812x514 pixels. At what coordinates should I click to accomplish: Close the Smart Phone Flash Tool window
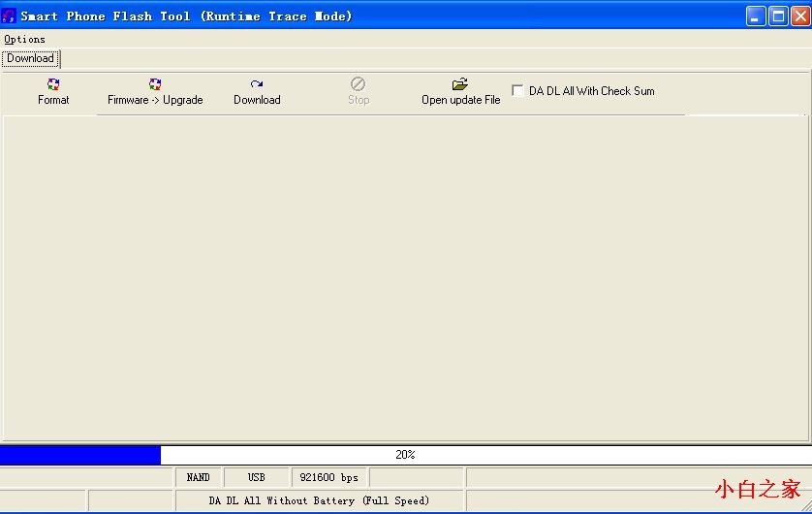click(800, 16)
